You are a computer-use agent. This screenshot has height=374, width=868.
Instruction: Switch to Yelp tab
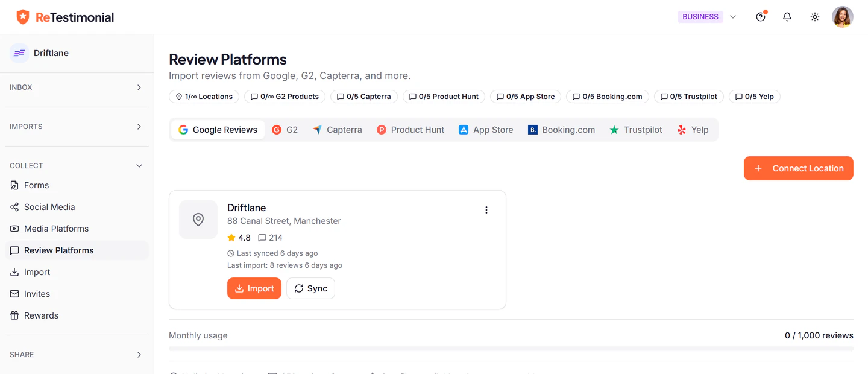[693, 130]
